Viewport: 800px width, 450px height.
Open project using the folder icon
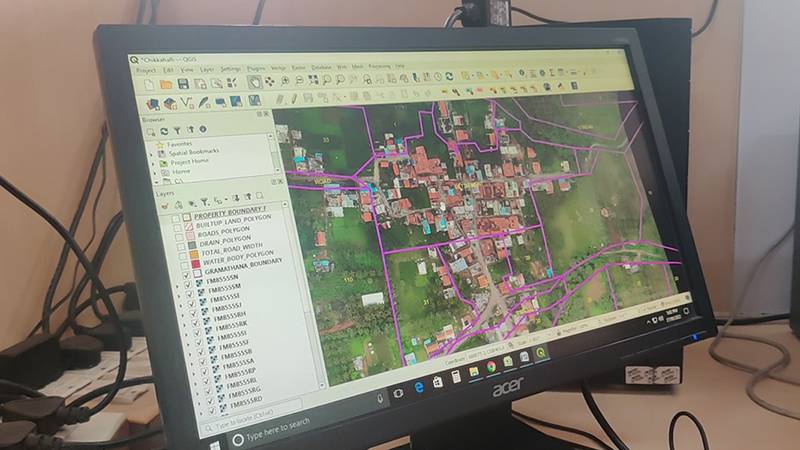pos(167,84)
